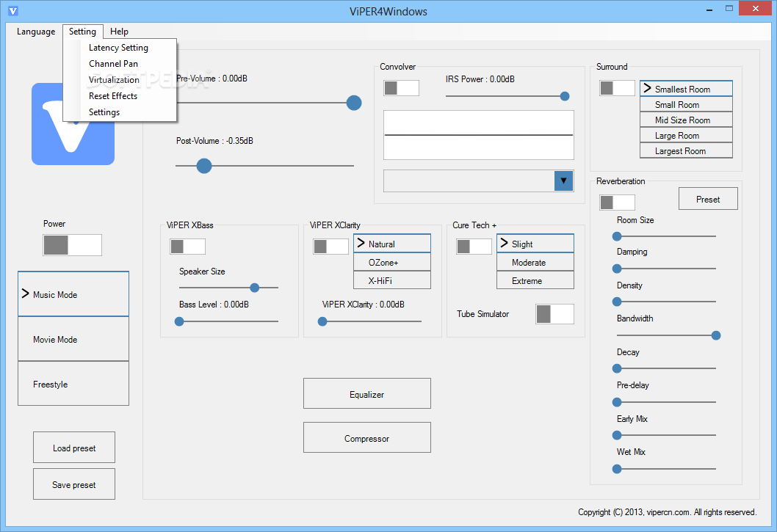This screenshot has width=777, height=532.
Task: Click the Compressor button
Action: click(x=366, y=438)
